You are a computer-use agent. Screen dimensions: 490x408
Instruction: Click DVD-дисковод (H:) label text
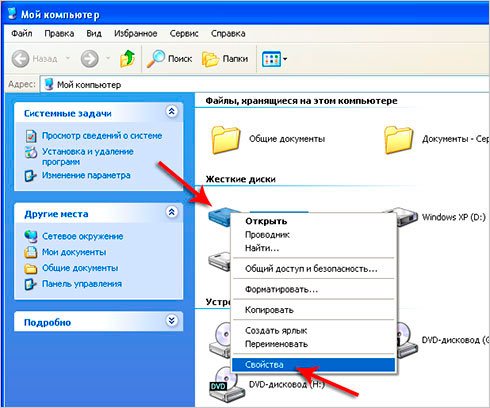[287, 384]
